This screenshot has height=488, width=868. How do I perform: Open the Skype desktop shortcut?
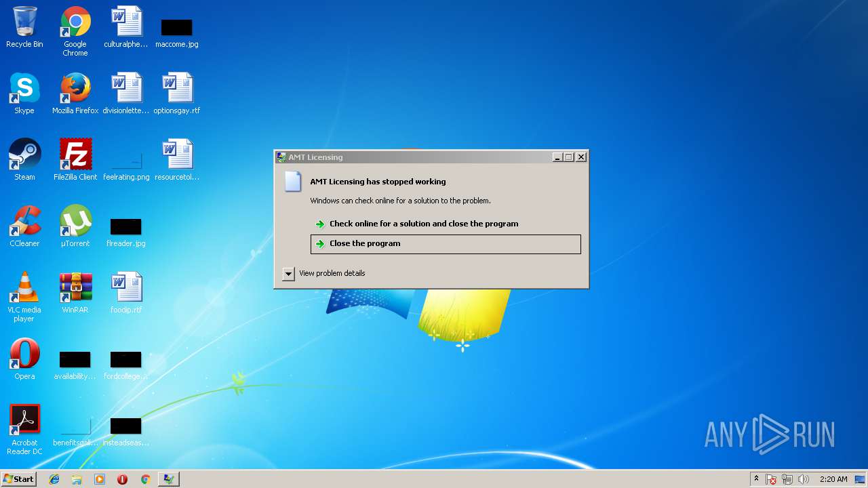24,94
